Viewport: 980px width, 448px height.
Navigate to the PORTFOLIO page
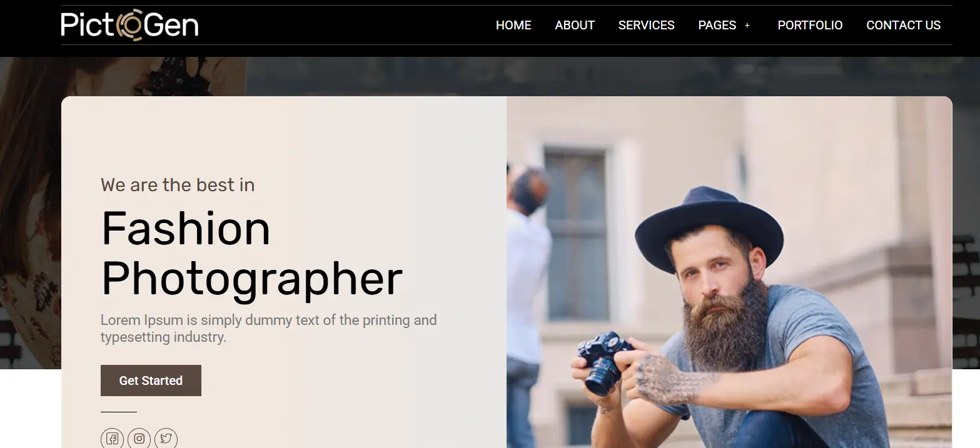coord(810,25)
